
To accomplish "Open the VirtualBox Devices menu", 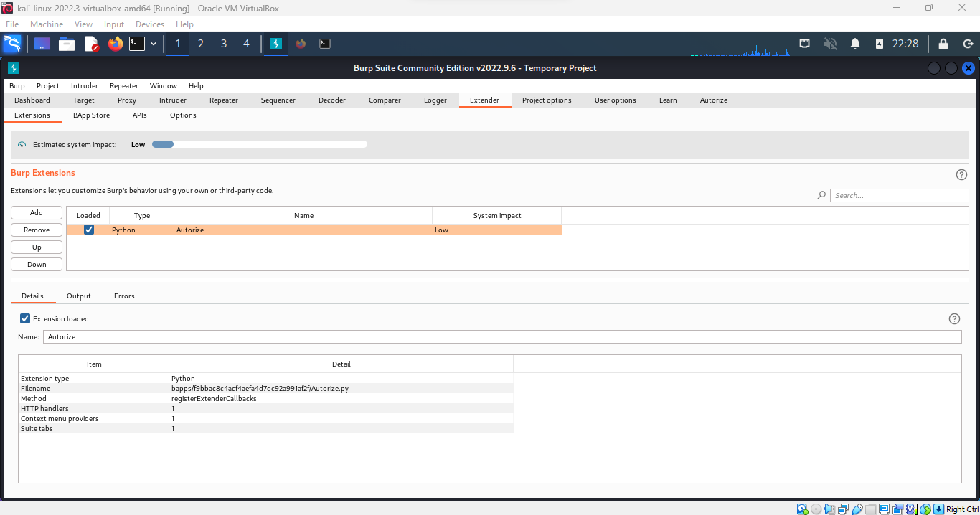I will [150, 24].
